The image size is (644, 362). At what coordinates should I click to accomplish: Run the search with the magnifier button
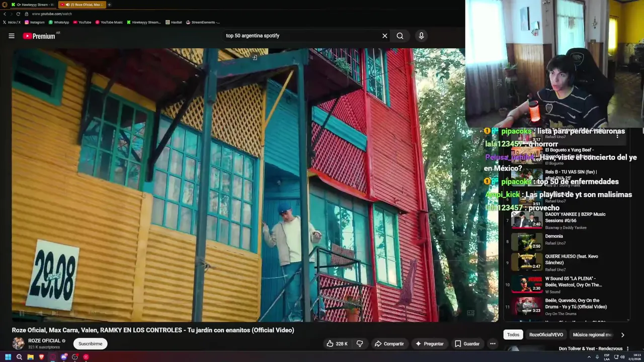point(400,36)
